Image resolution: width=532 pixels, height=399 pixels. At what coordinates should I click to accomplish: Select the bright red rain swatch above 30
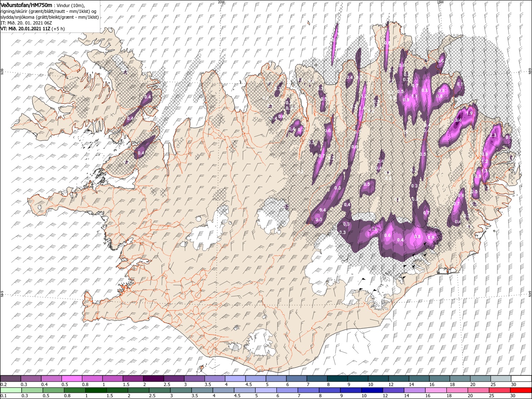521,390
